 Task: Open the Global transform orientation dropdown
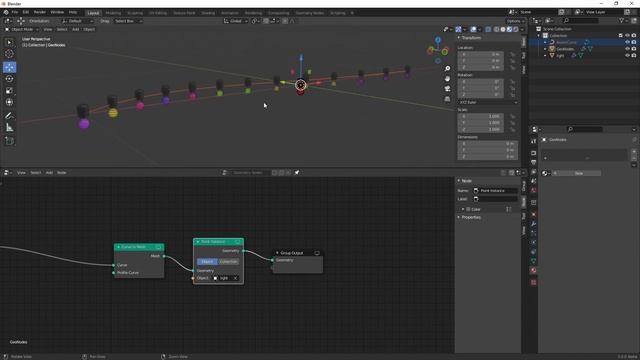pos(236,21)
